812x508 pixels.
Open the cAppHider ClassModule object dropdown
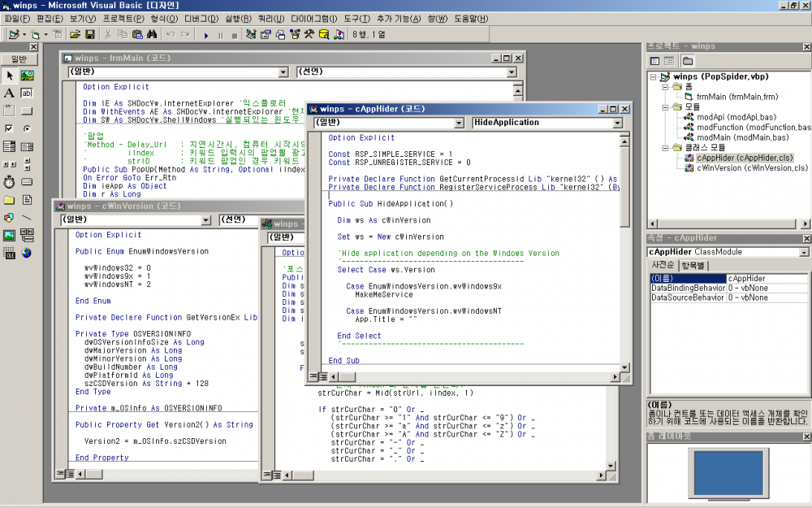tap(804, 252)
